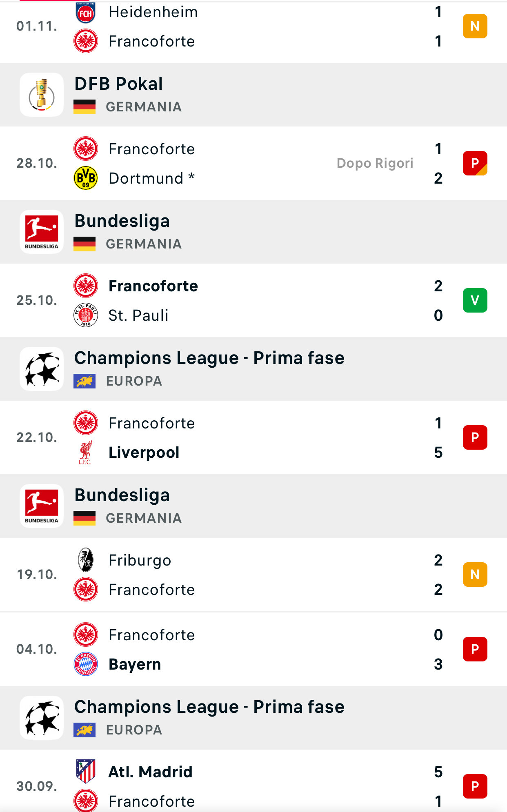507x812 pixels.
Task: Tap the P badge for Dortmund penalty loss
Action: point(475,163)
